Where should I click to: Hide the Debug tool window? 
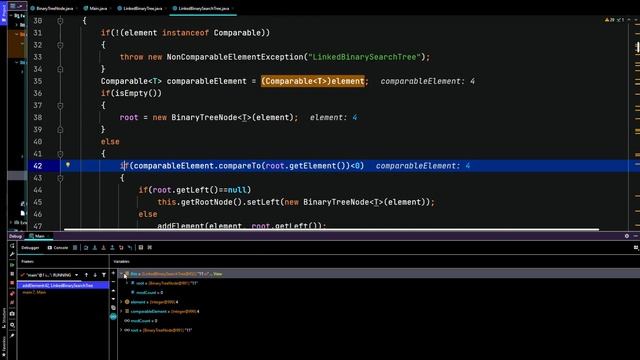636,236
